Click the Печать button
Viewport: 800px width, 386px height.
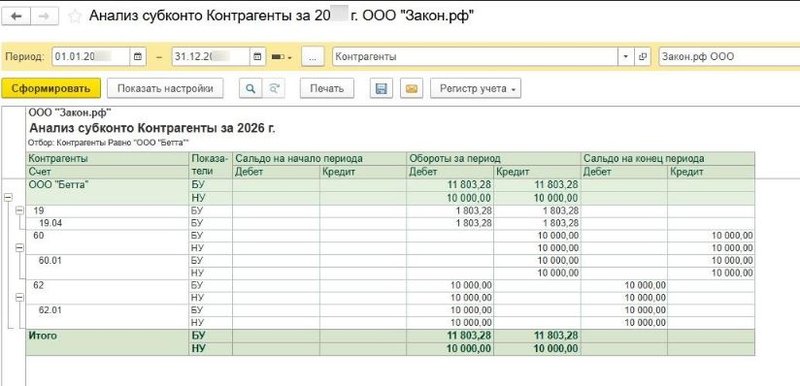327,88
